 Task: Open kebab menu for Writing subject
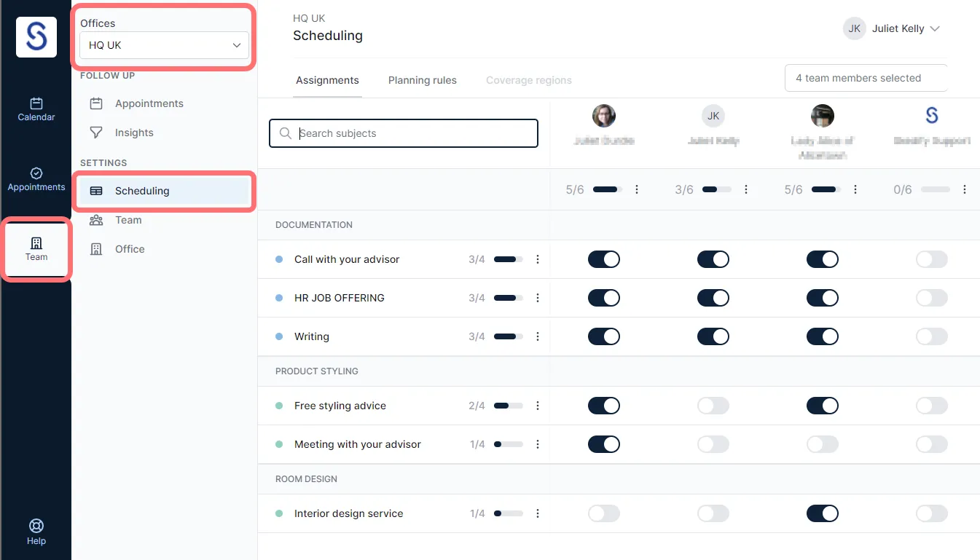[x=538, y=336]
